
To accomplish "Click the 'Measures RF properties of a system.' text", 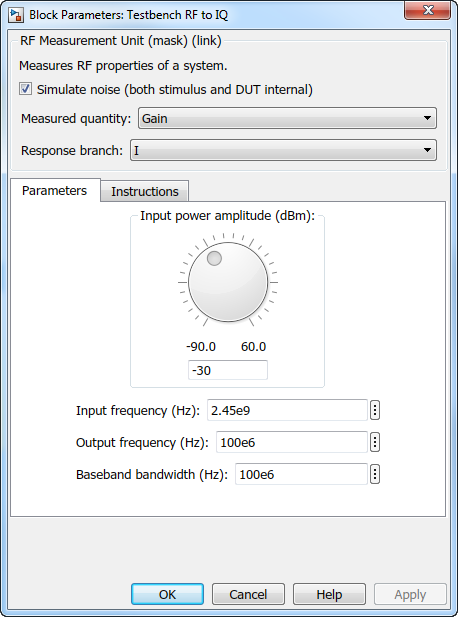I will [x=123, y=65].
